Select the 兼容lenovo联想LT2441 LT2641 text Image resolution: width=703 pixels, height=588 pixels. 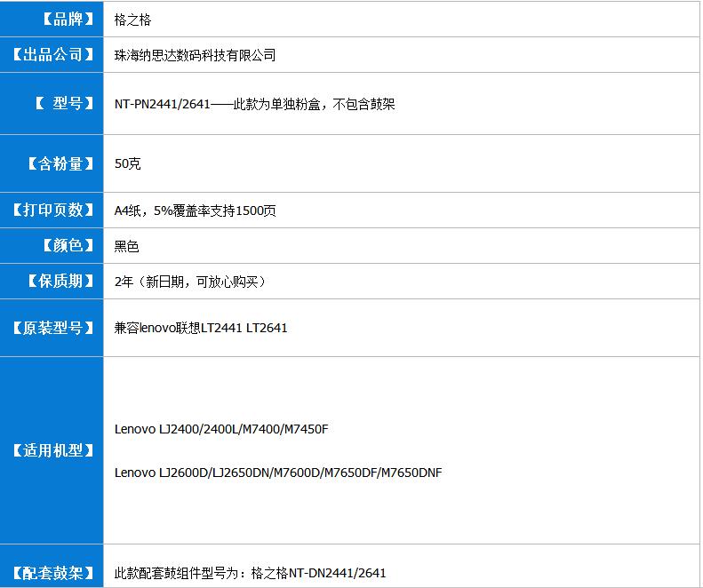pyautogui.click(x=201, y=328)
